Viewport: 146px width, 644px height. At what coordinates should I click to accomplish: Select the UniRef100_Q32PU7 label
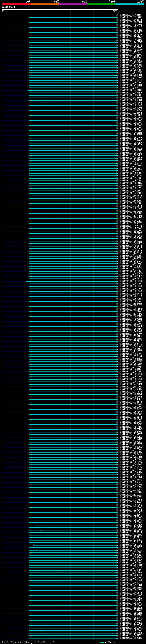131,334
